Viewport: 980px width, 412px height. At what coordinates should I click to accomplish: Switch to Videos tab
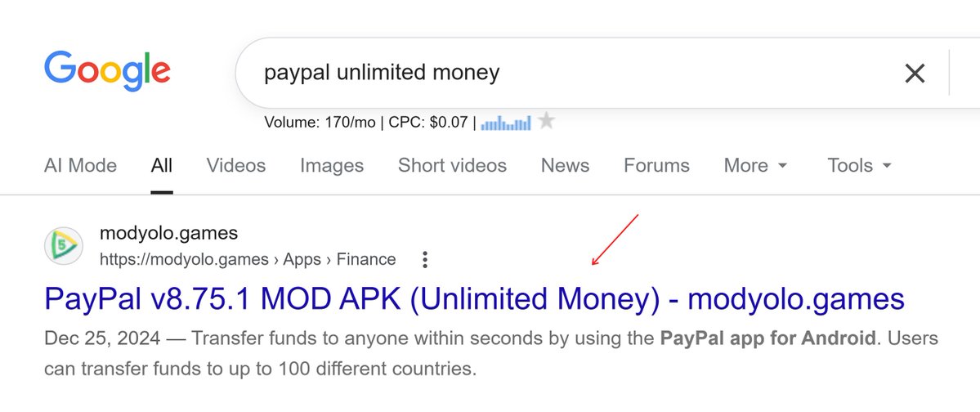[x=236, y=166]
